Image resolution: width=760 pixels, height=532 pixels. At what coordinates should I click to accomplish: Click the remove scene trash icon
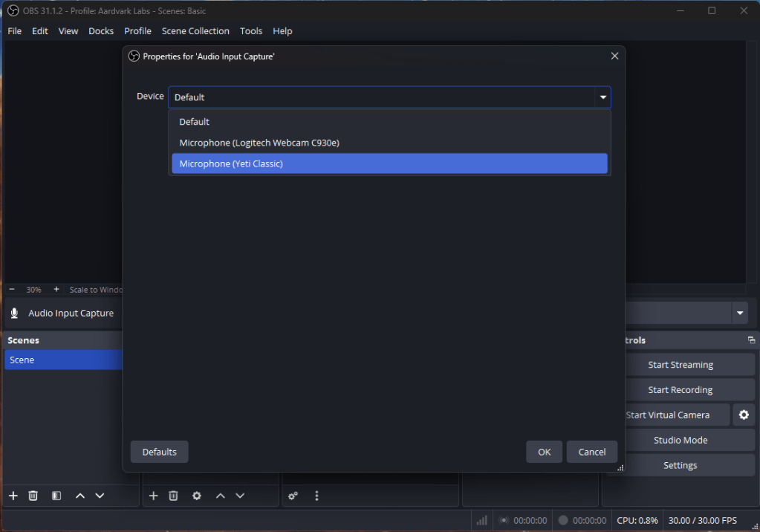pos(33,496)
